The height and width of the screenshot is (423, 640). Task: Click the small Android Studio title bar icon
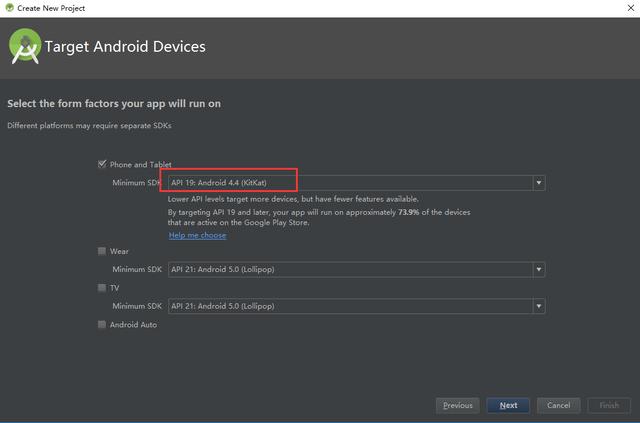(x=9, y=8)
